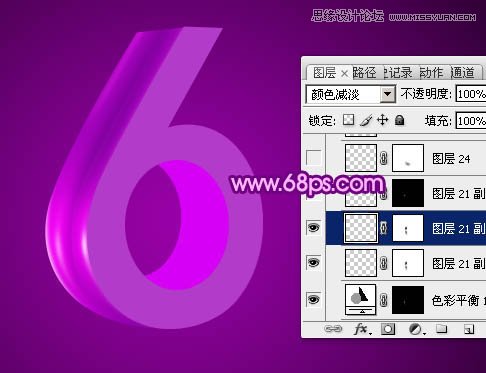Image resolution: width=486 pixels, height=373 pixels.
Task: Click link icon of 图层 21 副 above 色彩平衡
Action: 384,263
